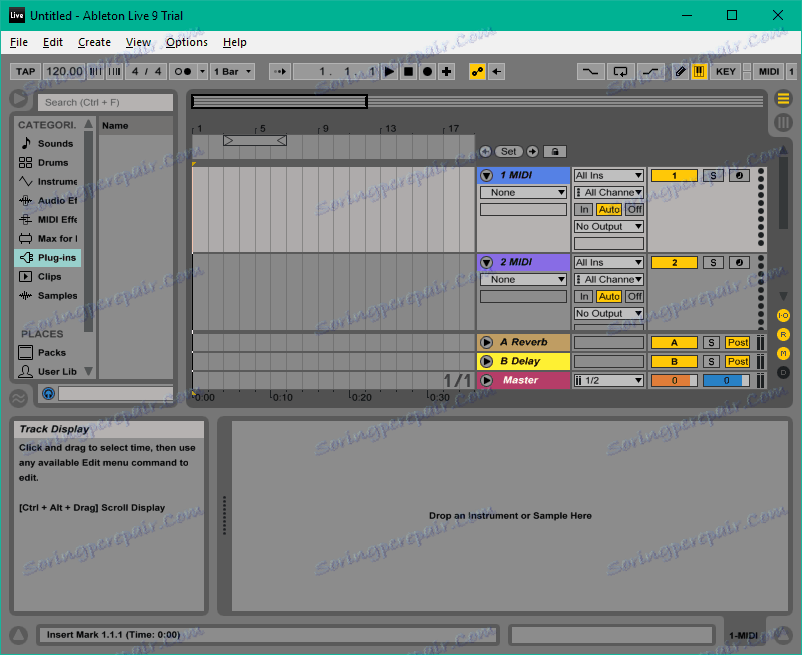
Task: Click the Re-enable Automation arrow button
Action: point(496,72)
